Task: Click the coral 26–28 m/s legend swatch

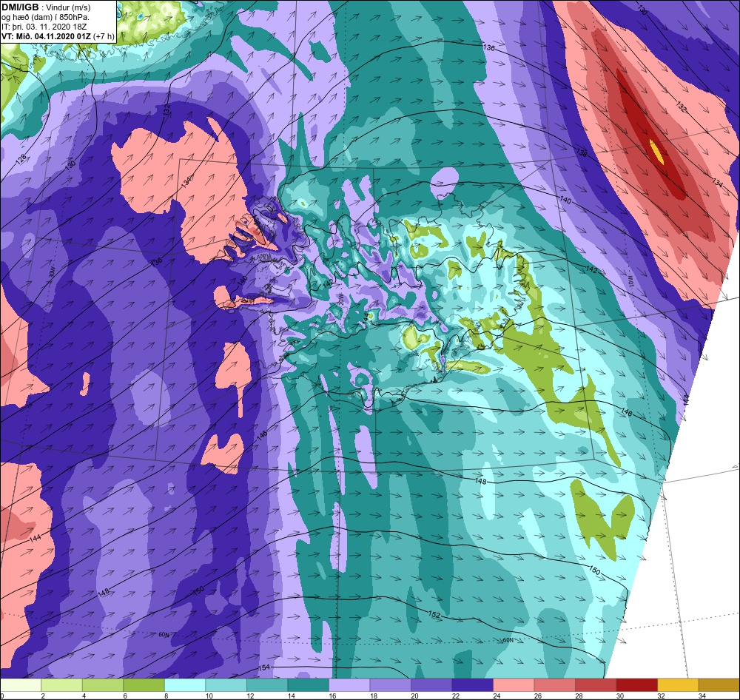Action: coord(554,685)
